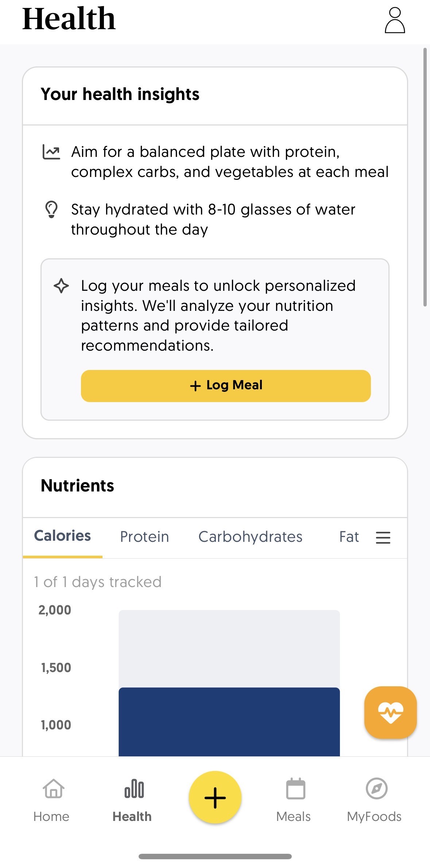This screenshot has width=430, height=868.
Task: Tap the trend chart insight icon
Action: click(x=51, y=152)
